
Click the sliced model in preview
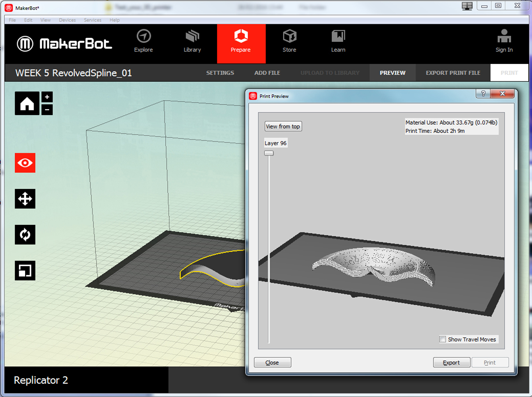point(373,267)
